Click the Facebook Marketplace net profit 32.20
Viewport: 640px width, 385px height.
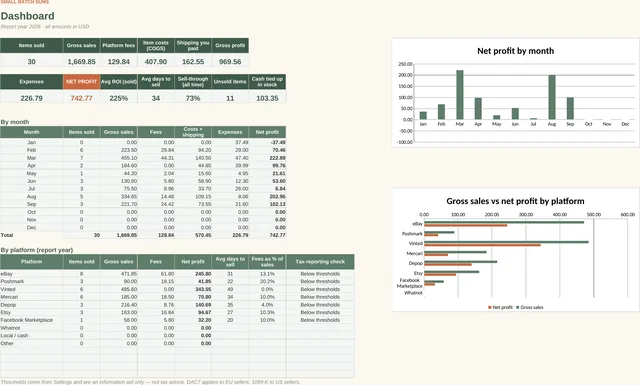tap(193, 320)
